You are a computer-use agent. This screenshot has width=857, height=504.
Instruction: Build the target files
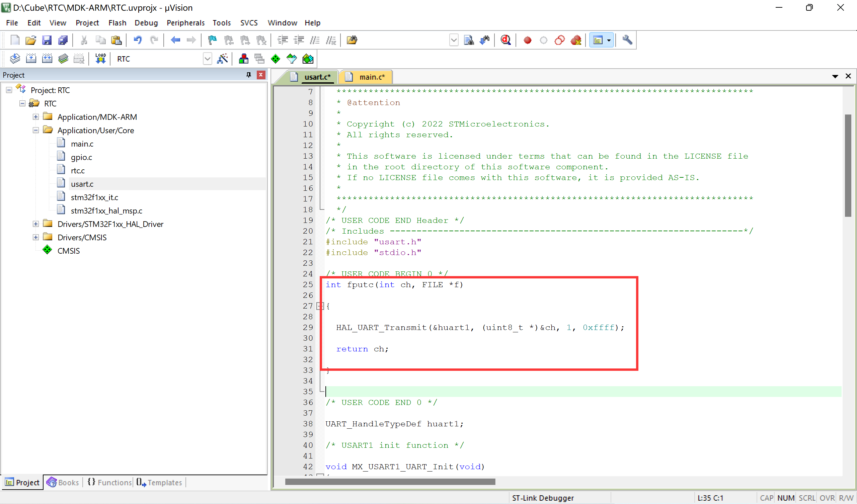[x=31, y=59]
